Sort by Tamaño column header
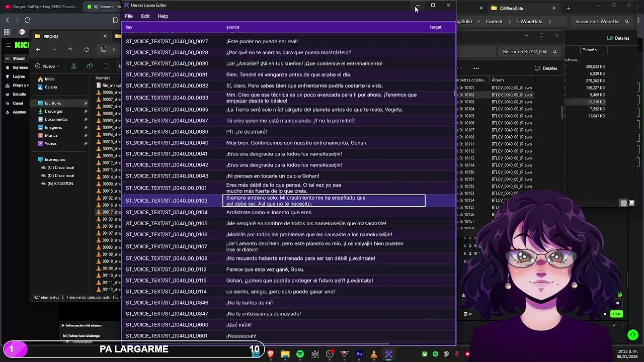The width and height of the screenshot is (644, 362). (589, 50)
